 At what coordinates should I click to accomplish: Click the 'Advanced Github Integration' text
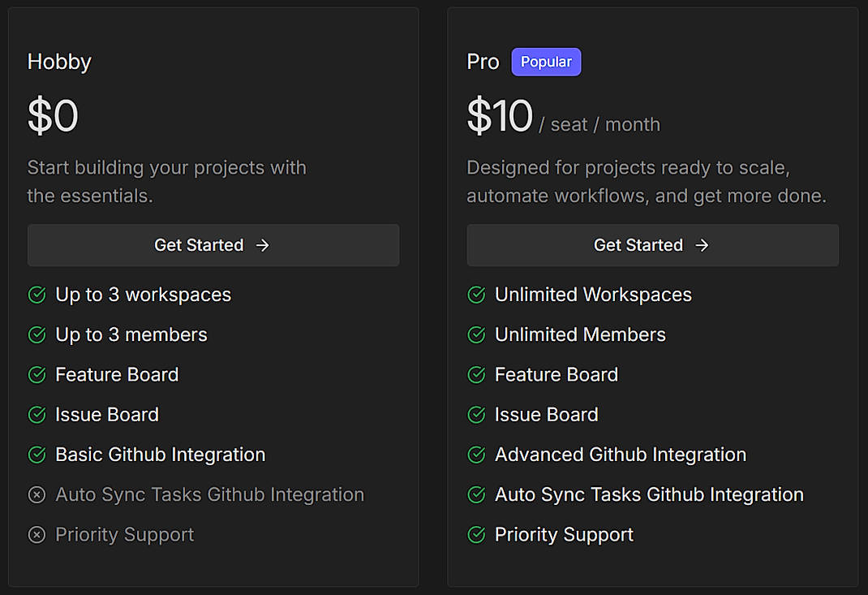(x=621, y=455)
